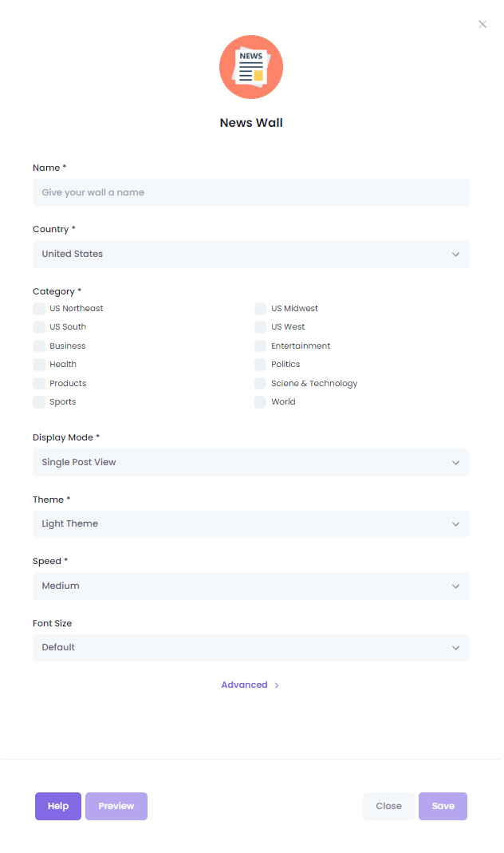Click the chevron beside Advanced
The height and width of the screenshot is (853, 504).
[x=277, y=685]
